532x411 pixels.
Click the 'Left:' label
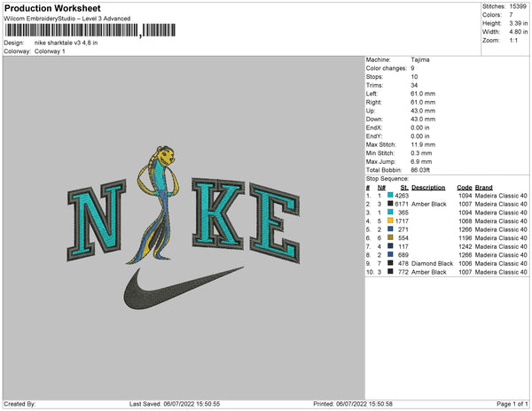(372, 94)
